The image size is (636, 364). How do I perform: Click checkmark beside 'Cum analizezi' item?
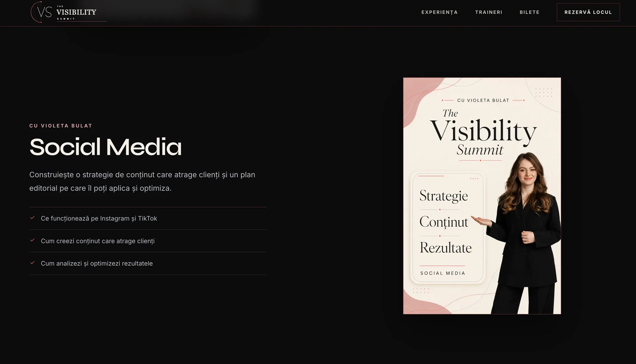(x=32, y=263)
